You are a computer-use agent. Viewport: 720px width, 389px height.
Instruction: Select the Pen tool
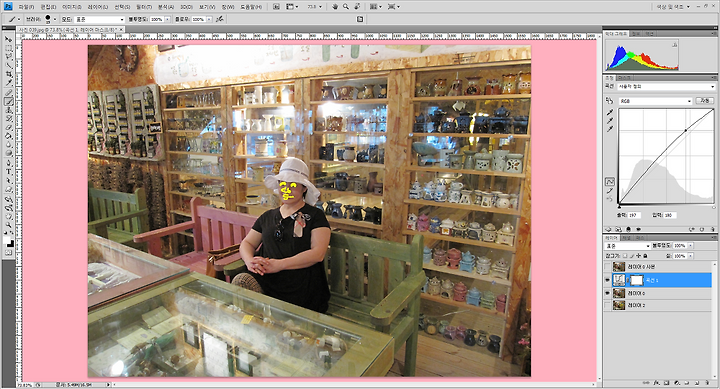[9, 163]
